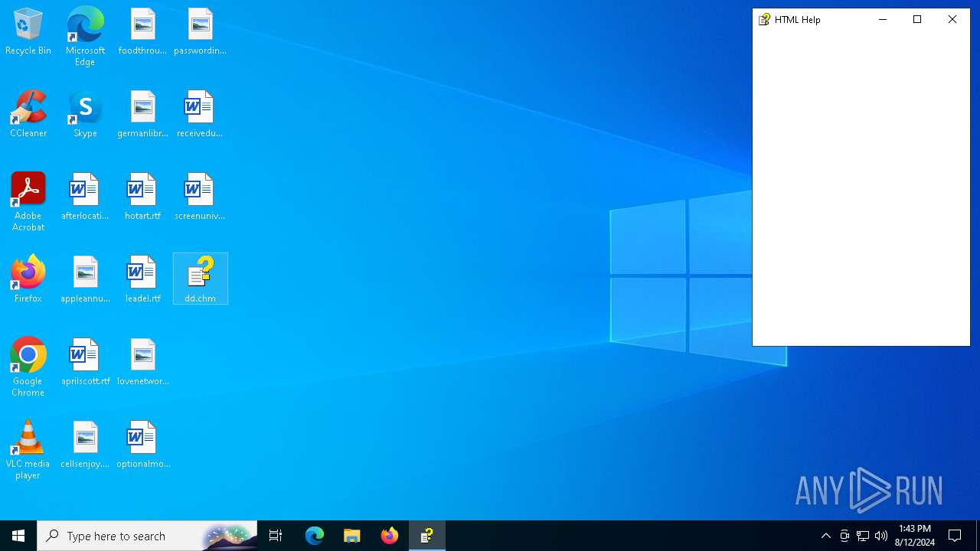Open the network status tray icon
980x551 pixels.
click(863, 536)
